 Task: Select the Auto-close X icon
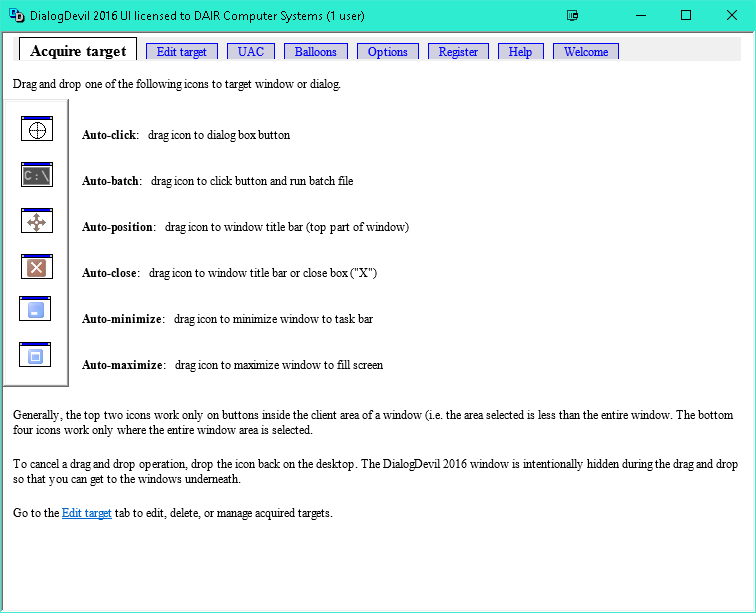click(36, 266)
